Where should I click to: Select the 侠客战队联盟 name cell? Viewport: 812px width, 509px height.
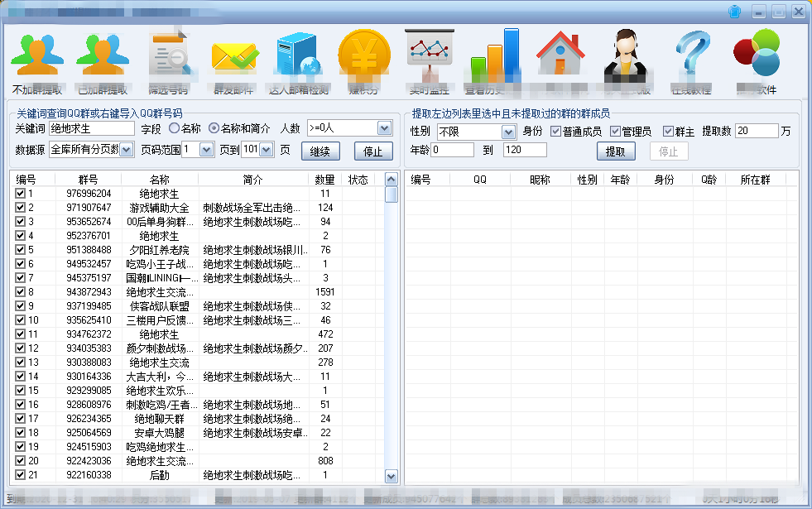click(160, 306)
